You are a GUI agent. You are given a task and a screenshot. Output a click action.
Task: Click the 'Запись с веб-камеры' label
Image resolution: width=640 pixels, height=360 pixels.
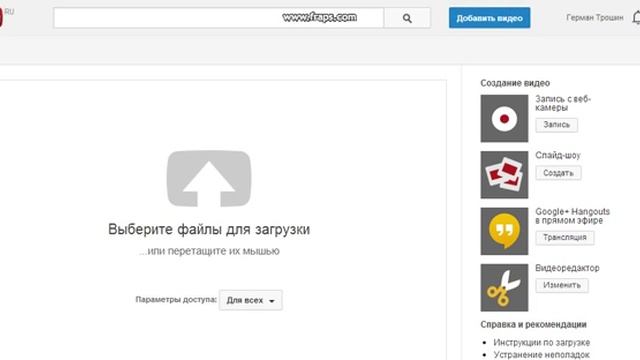(562, 103)
